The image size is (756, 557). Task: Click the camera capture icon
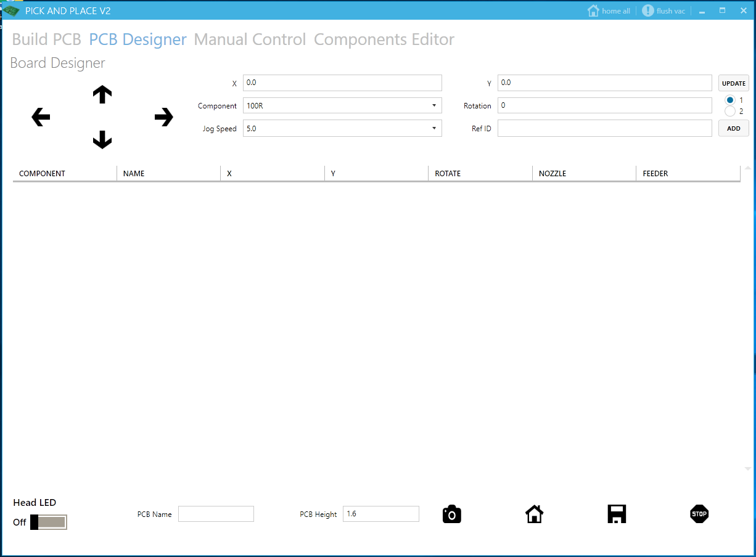point(452,514)
